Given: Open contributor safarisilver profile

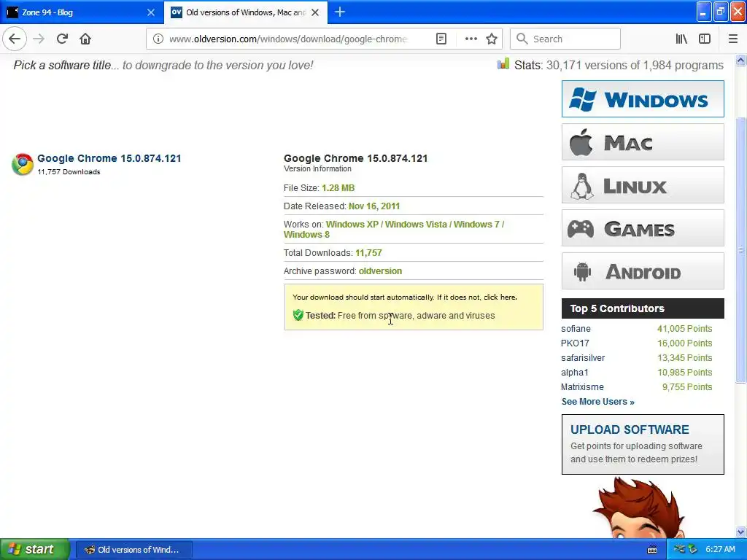Looking at the screenshot, I should pyautogui.click(x=583, y=357).
